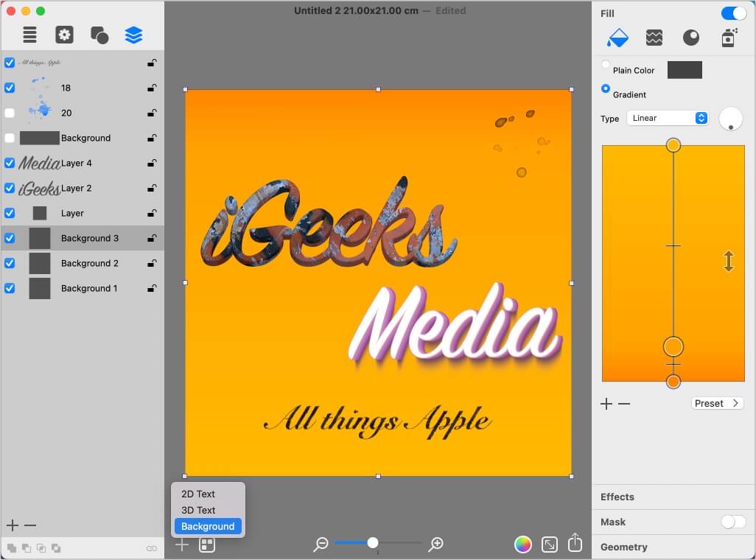The image size is (756, 560).
Task: Click the share export icon
Action: coord(575,542)
